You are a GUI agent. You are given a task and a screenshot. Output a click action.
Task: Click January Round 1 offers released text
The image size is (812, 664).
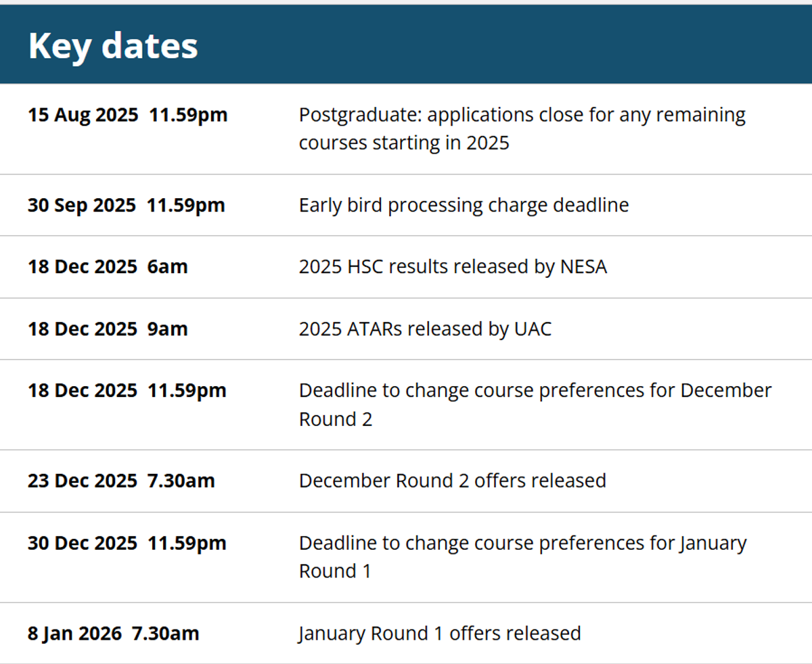(439, 634)
